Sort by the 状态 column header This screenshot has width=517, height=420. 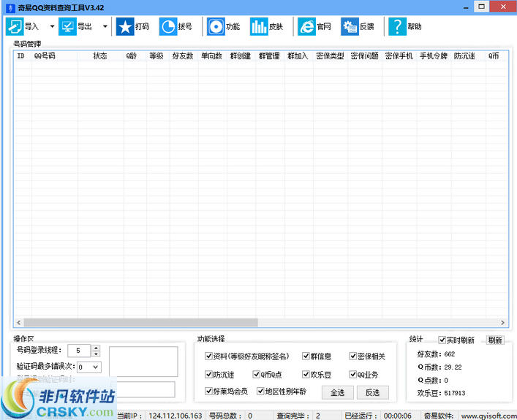coord(100,56)
